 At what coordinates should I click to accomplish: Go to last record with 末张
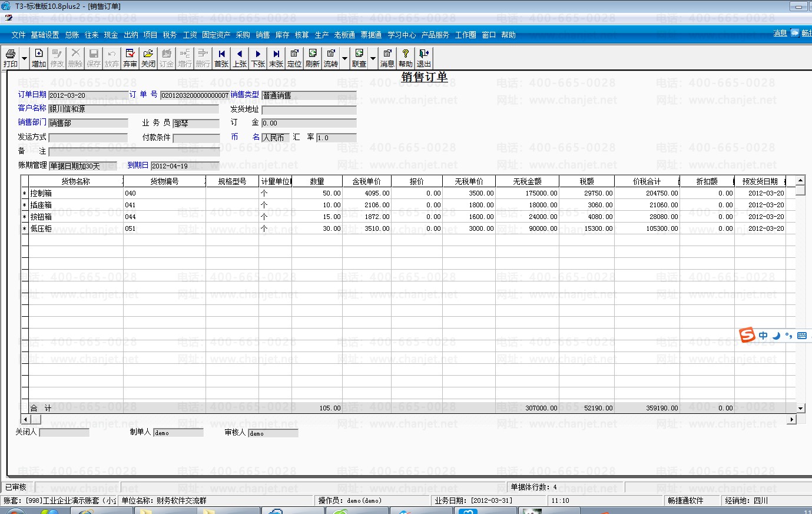click(x=276, y=58)
